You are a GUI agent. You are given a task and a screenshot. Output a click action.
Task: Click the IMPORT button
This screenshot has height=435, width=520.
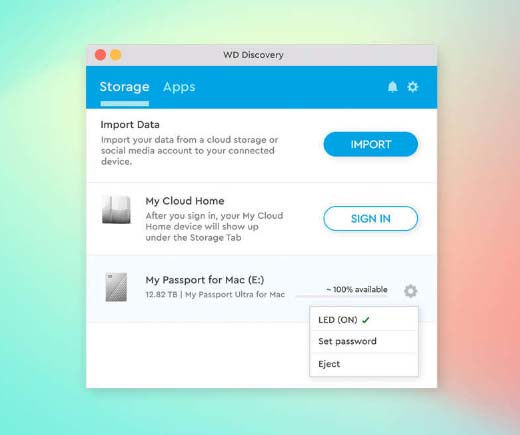coord(370,144)
